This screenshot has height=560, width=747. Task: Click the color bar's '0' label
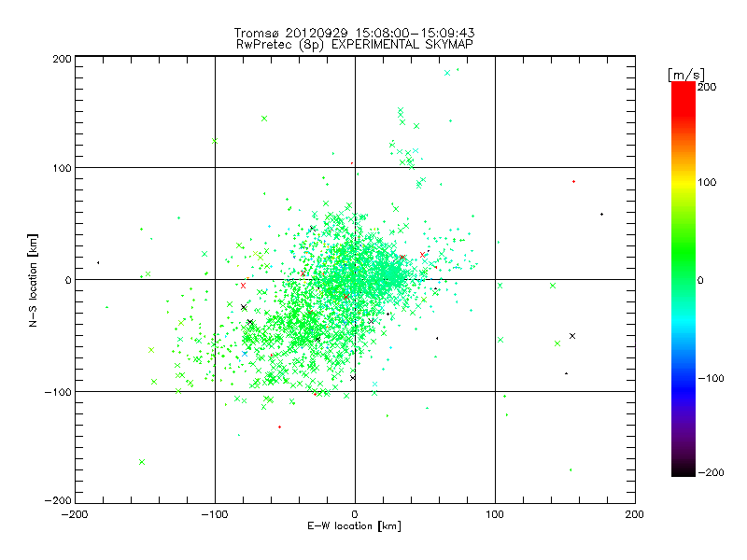click(700, 280)
